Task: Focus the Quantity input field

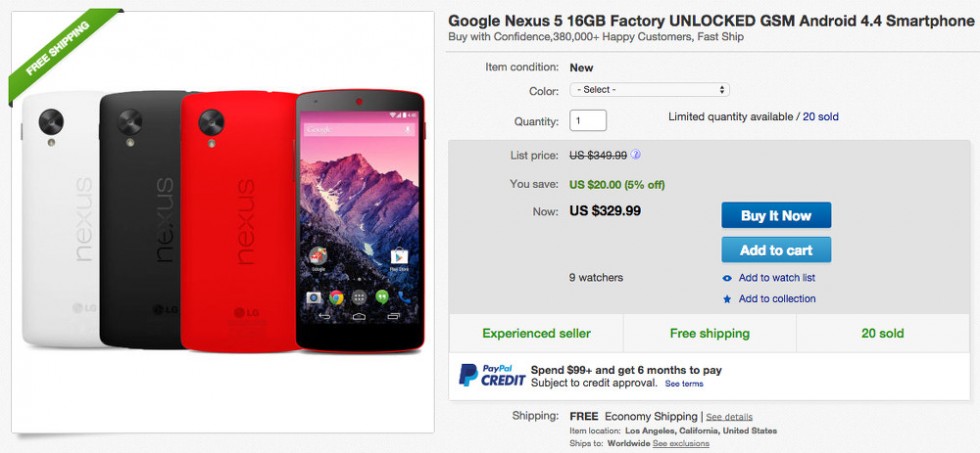Action: (x=588, y=121)
